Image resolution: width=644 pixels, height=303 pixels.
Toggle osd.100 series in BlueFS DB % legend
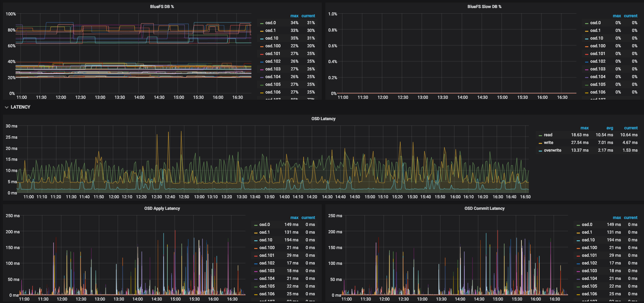click(x=273, y=46)
